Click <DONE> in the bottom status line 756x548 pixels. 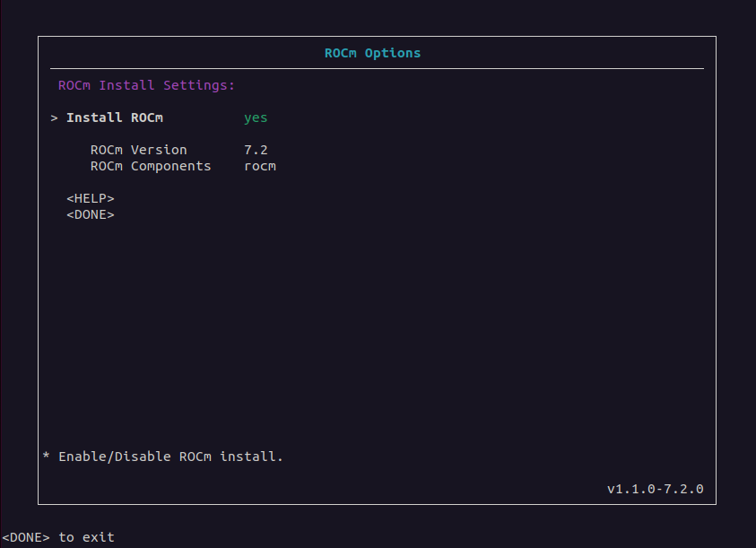(x=26, y=537)
